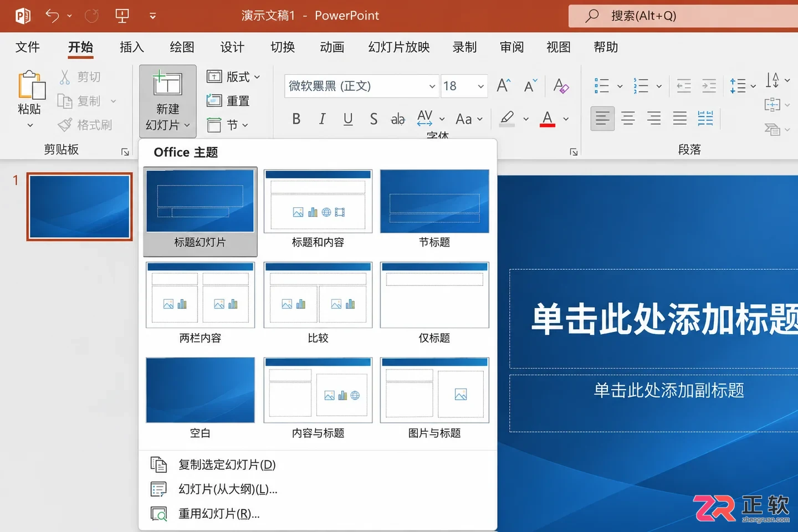The width and height of the screenshot is (798, 532).
Task: Open the font size dropdown
Action: [480, 86]
